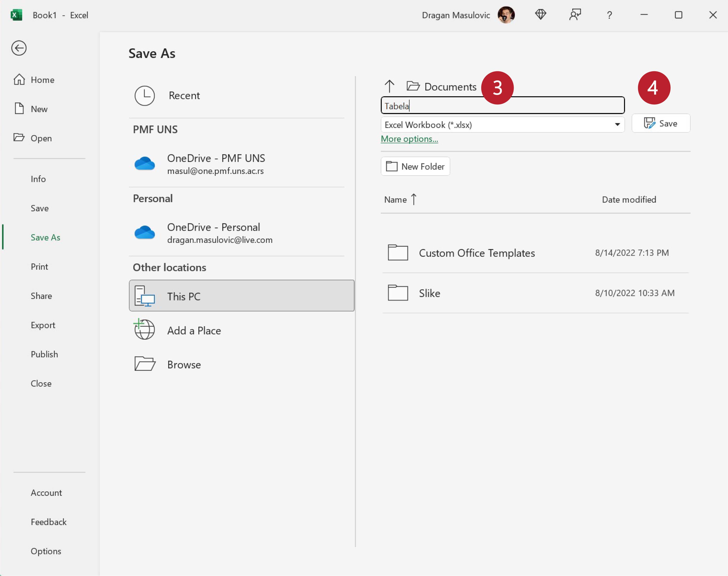Click the file name field containing Tabela
Screen dimensions: 728x576
(x=502, y=106)
